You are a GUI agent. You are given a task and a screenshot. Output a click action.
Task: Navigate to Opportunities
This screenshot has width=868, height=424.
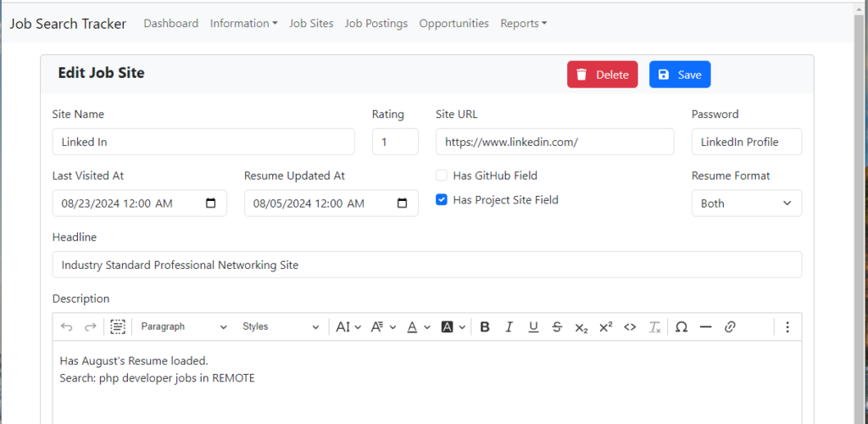tap(454, 23)
